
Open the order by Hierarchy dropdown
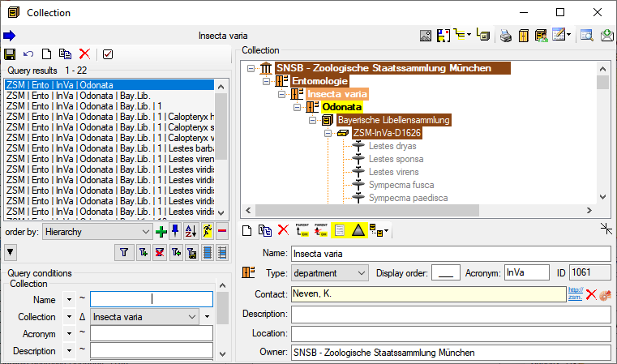click(x=97, y=232)
